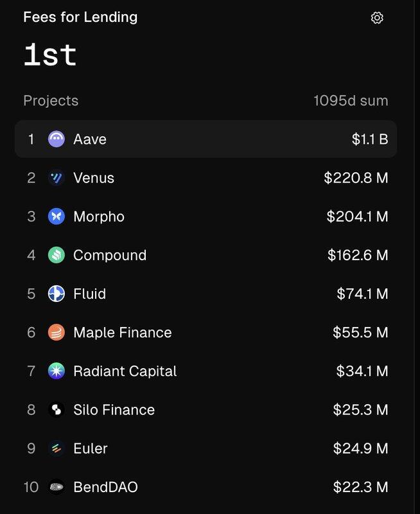Click the Projects column header
Image resolution: width=420 pixels, height=514 pixels.
[x=51, y=101]
